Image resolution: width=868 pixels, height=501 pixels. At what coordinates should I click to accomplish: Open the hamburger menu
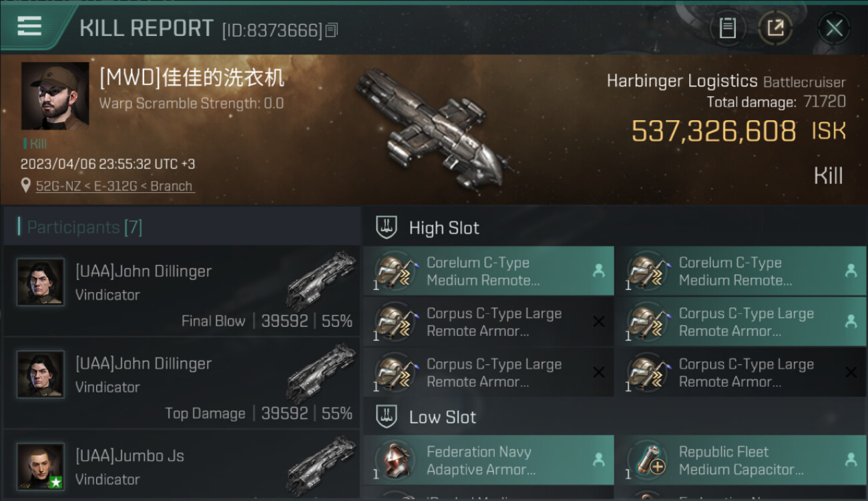pos(29,27)
